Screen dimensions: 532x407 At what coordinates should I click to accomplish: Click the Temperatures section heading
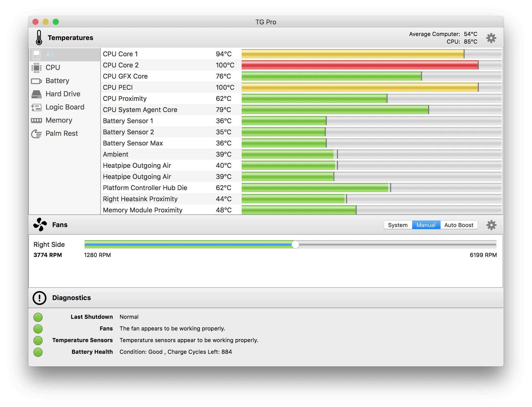coord(70,38)
